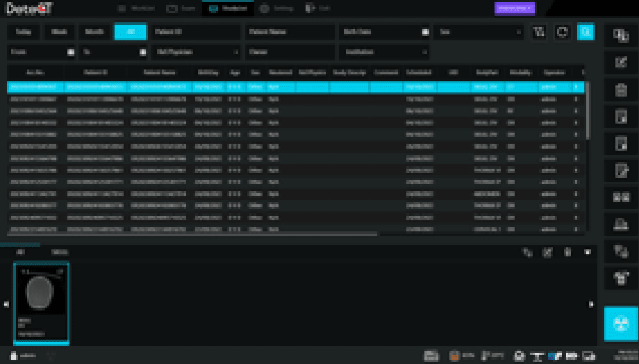The width and height of the screenshot is (639, 364).
Task: Open the Setting tab
Action: point(276,8)
